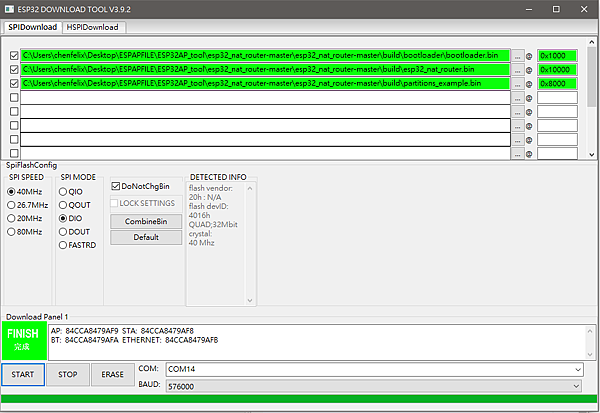Click the DETECTED INFO scroll down arrow
This screenshot has height=413, width=600.
[250, 300]
